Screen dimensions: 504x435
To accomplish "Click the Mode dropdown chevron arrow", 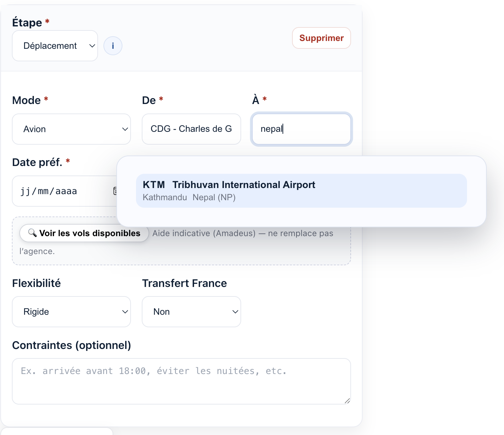I will 125,129.
